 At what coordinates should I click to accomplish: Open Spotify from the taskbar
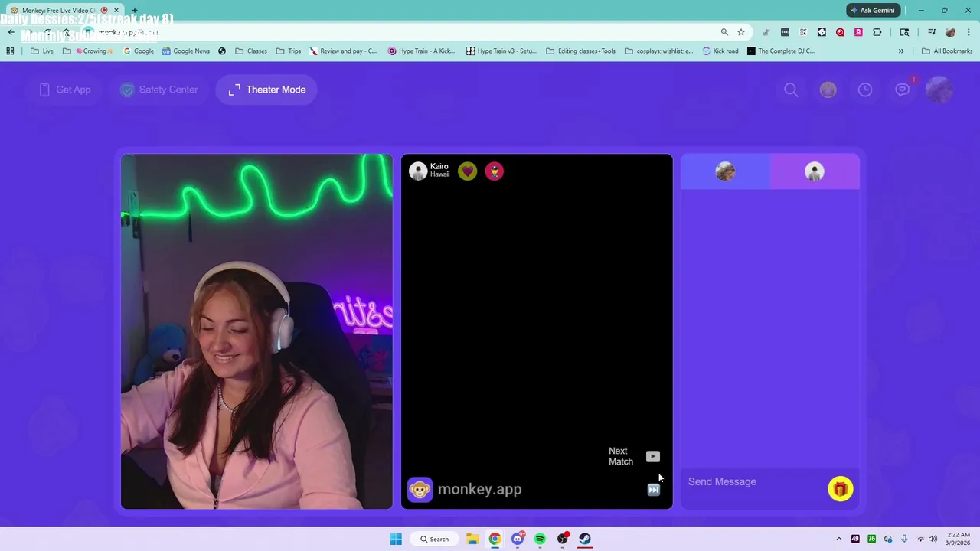coord(540,539)
